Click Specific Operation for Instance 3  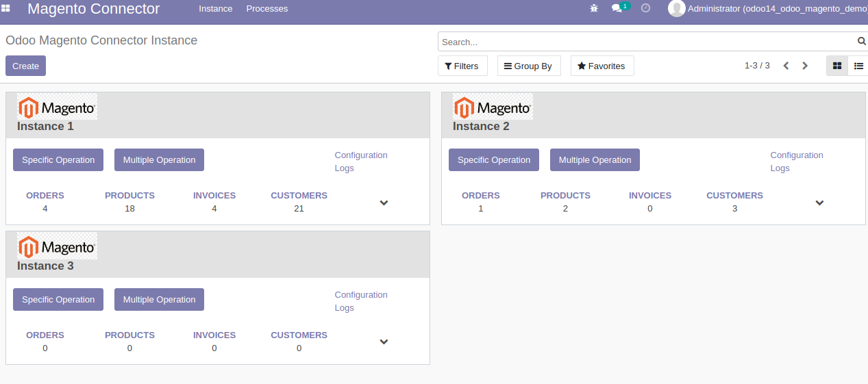(58, 299)
